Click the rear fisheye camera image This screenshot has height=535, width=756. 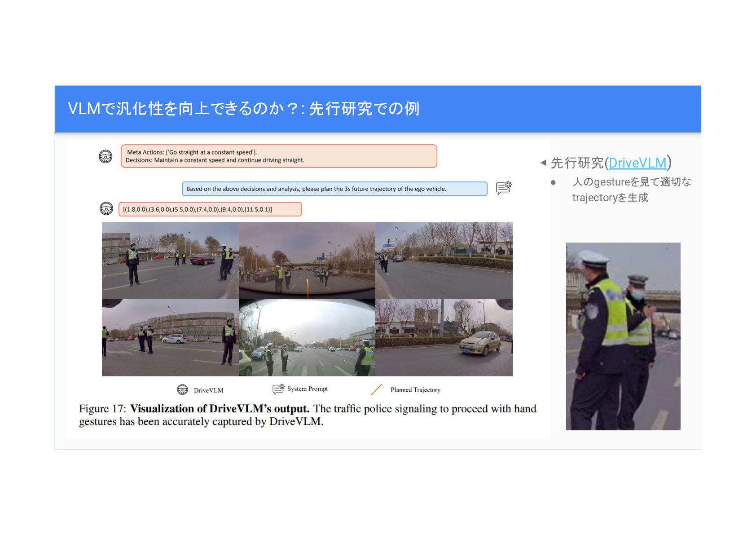tap(307, 337)
